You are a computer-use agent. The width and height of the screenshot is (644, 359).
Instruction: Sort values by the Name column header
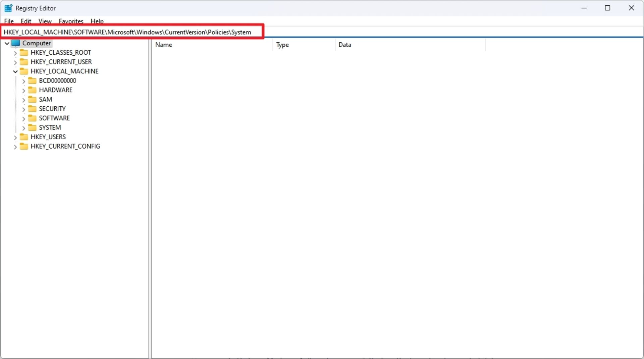click(163, 45)
